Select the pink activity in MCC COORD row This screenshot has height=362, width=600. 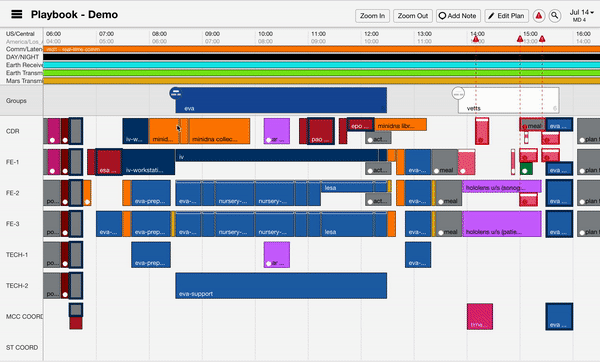point(480,316)
